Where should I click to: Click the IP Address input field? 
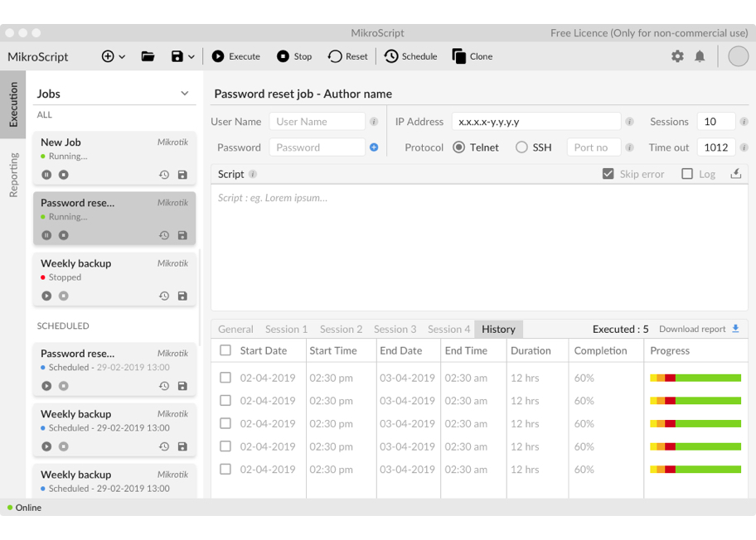click(535, 122)
